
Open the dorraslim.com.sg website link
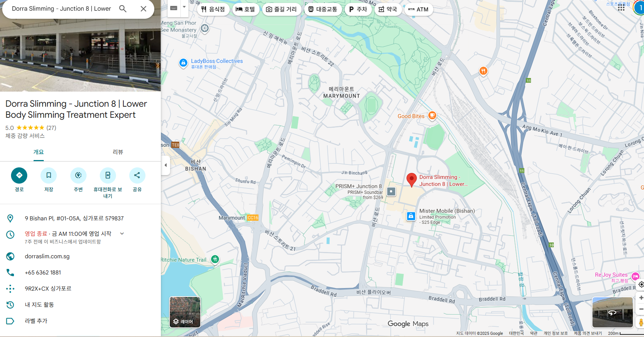click(x=47, y=256)
